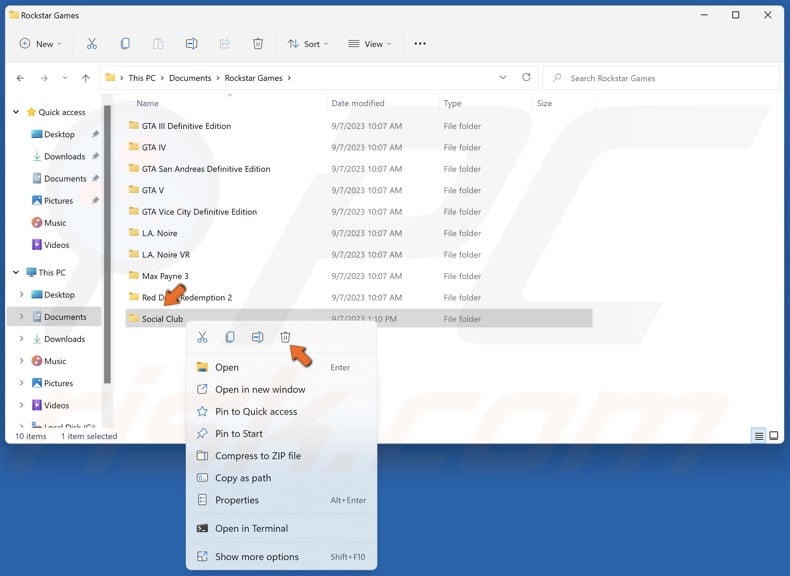The height and width of the screenshot is (576, 790).
Task: Expand Documents under This PC
Action: point(21,316)
